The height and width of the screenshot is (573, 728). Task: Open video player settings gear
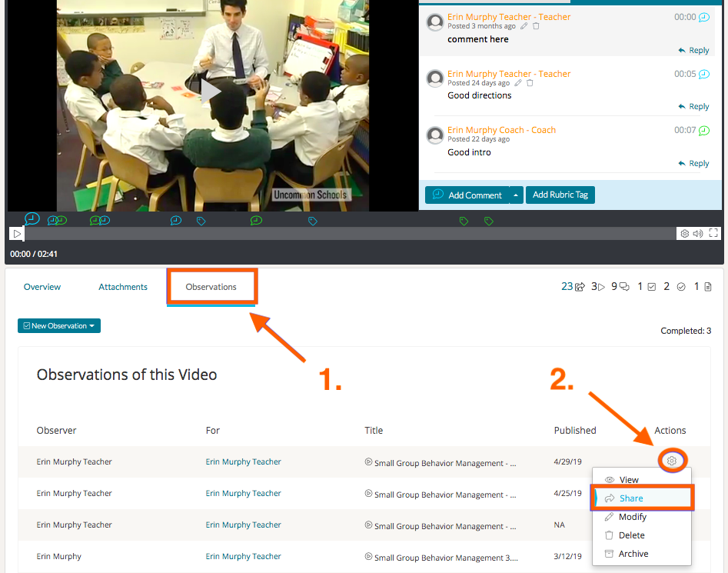(684, 233)
